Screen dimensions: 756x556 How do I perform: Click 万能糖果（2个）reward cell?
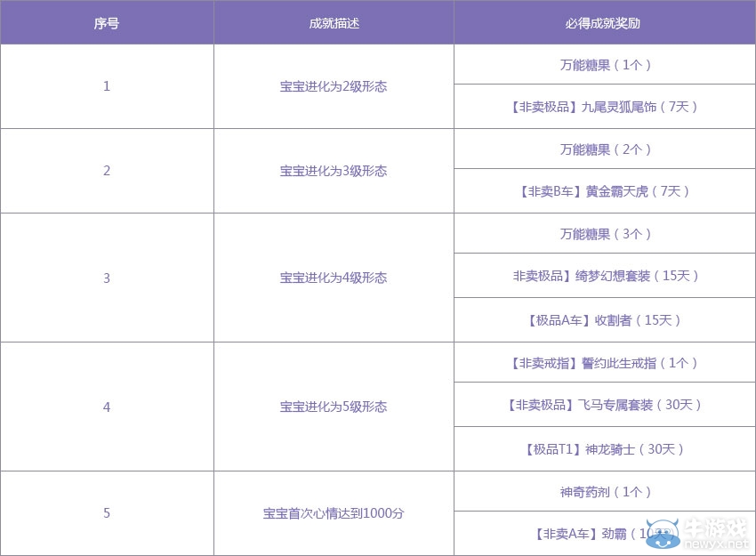tap(604, 149)
